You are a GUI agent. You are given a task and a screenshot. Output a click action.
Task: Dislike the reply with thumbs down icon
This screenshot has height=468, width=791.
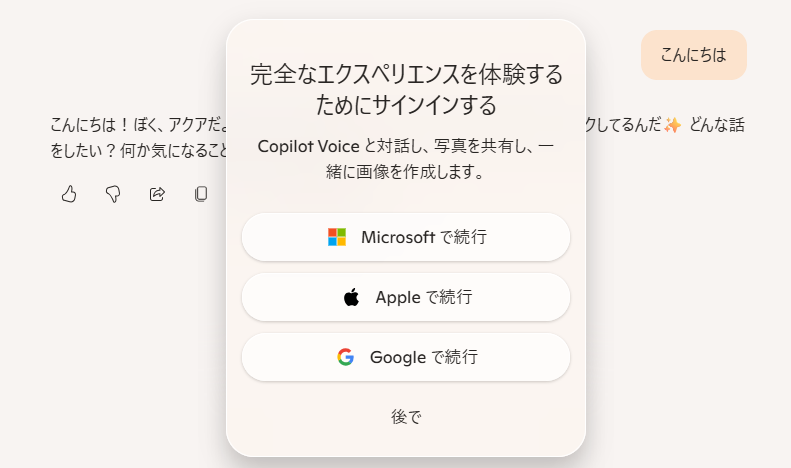pos(113,194)
